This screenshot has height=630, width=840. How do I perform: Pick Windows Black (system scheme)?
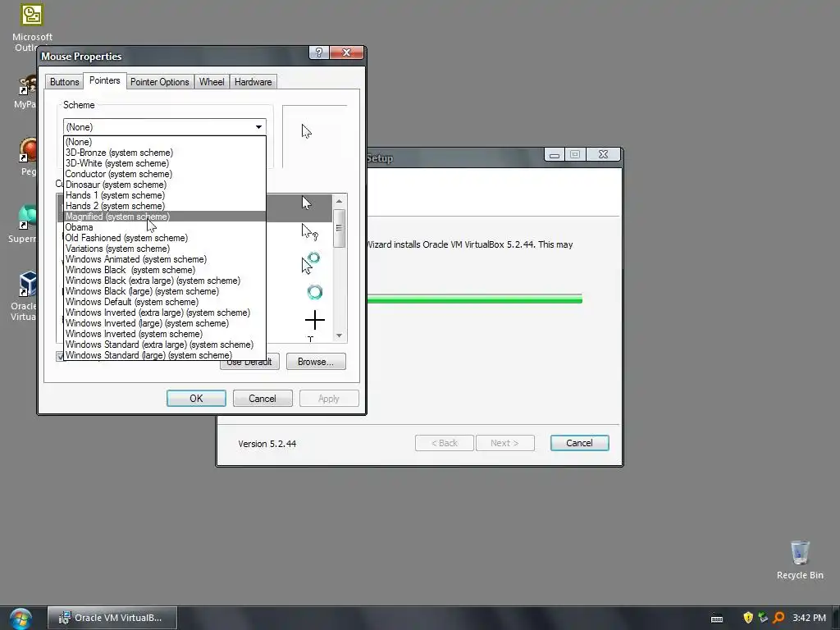click(164, 270)
